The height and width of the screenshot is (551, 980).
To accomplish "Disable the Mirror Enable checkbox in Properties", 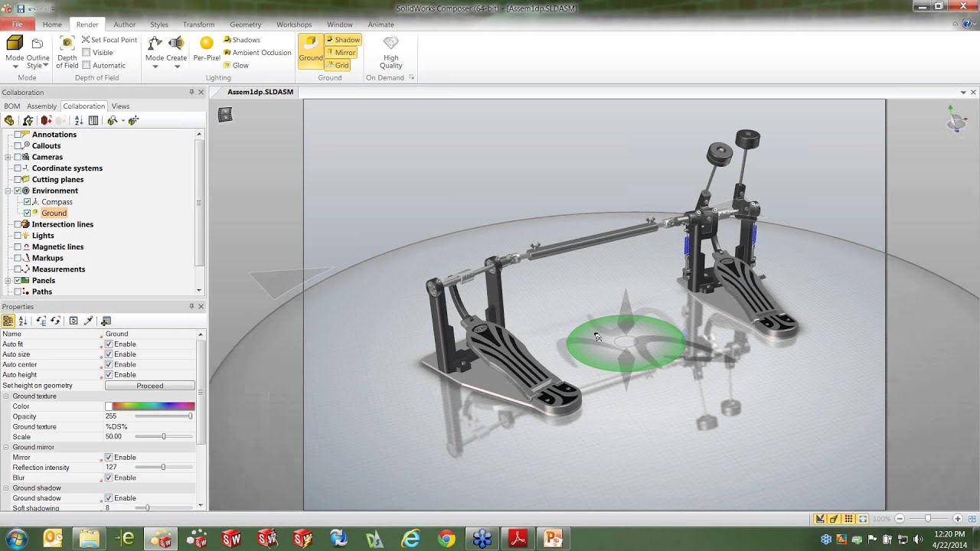I will click(109, 458).
